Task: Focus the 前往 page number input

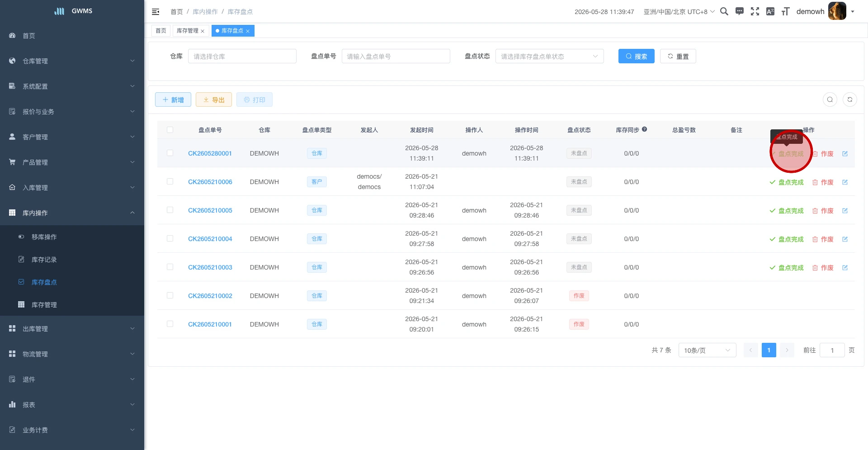Action: (x=832, y=351)
